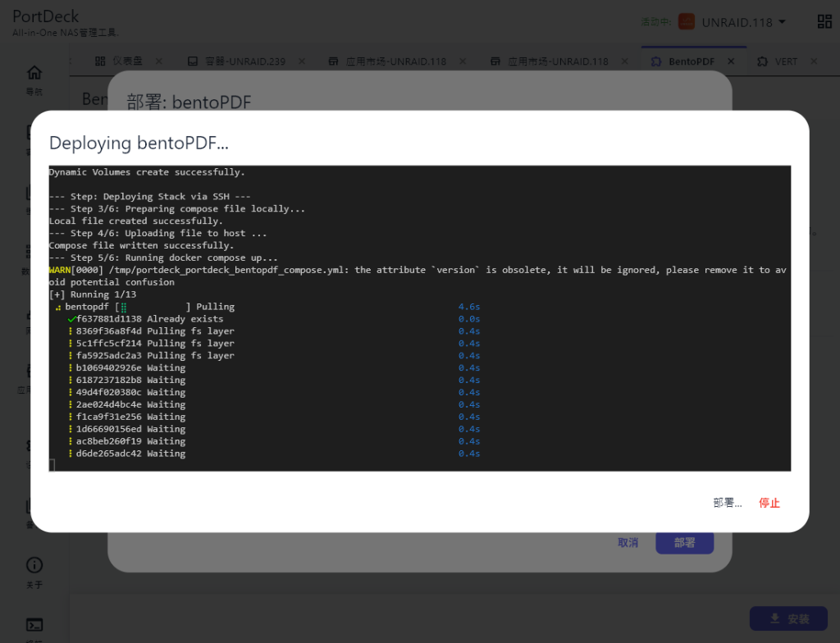The width and height of the screenshot is (840, 643).
Task: Open the Home navigation icon in sidebar
Action: coord(34,73)
